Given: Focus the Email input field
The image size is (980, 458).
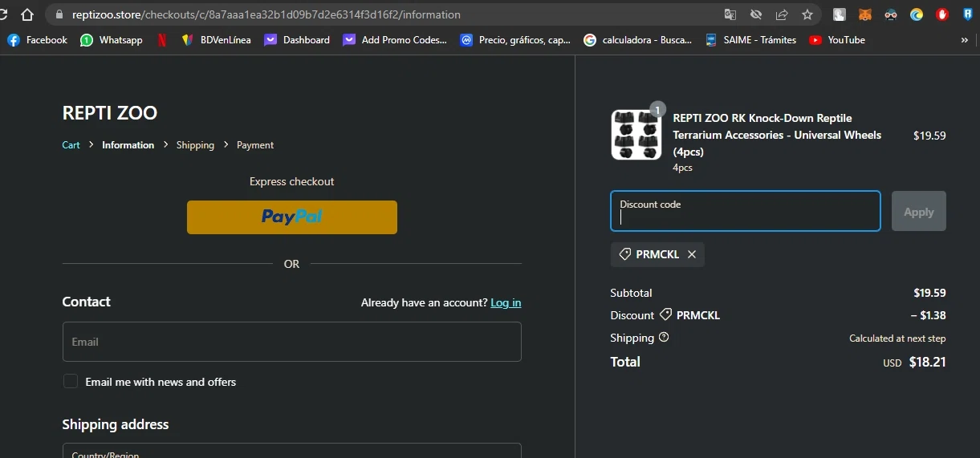Looking at the screenshot, I should point(292,342).
